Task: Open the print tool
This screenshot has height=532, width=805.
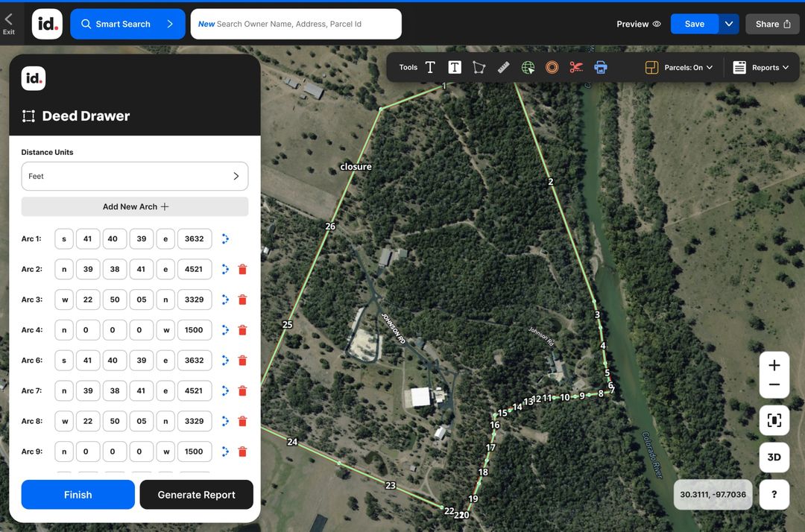Action: (x=601, y=67)
